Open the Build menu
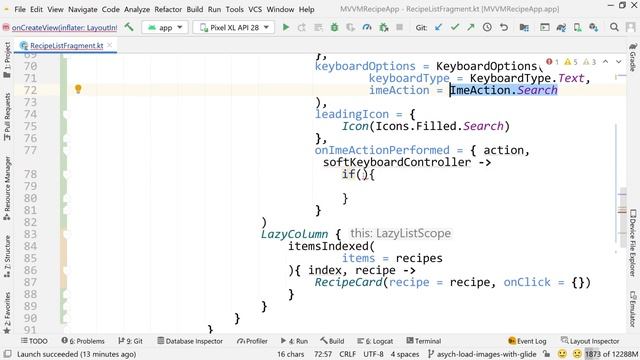The image size is (640, 360). (195, 9)
